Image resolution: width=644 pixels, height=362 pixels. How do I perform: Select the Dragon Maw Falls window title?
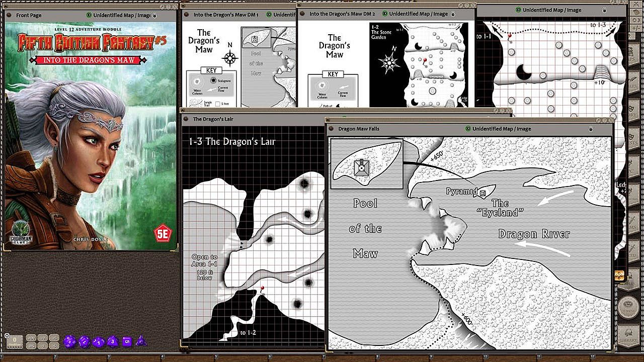(359, 129)
